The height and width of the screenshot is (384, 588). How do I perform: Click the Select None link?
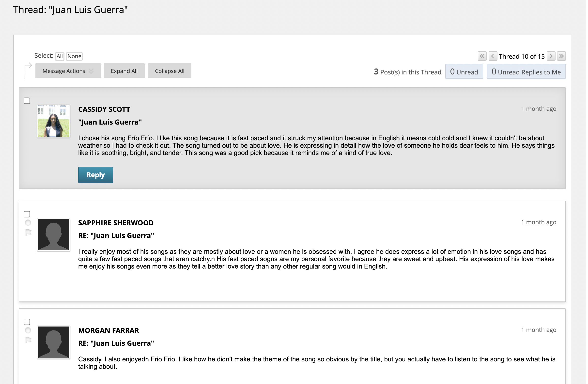tap(74, 56)
